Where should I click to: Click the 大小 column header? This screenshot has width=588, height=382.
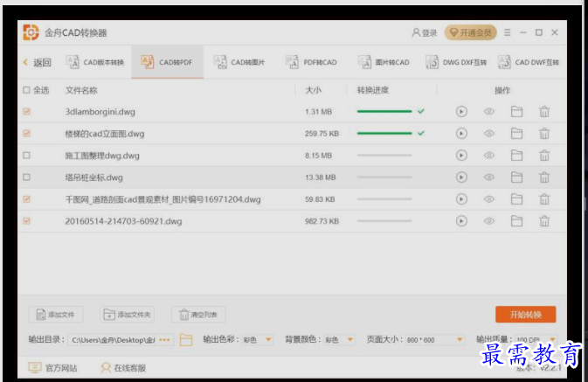click(x=313, y=90)
